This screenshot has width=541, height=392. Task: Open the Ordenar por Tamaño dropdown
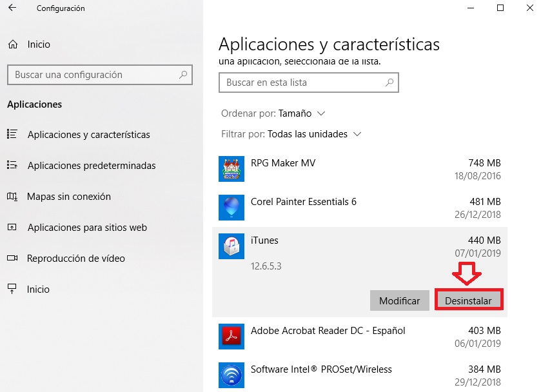[273, 113]
